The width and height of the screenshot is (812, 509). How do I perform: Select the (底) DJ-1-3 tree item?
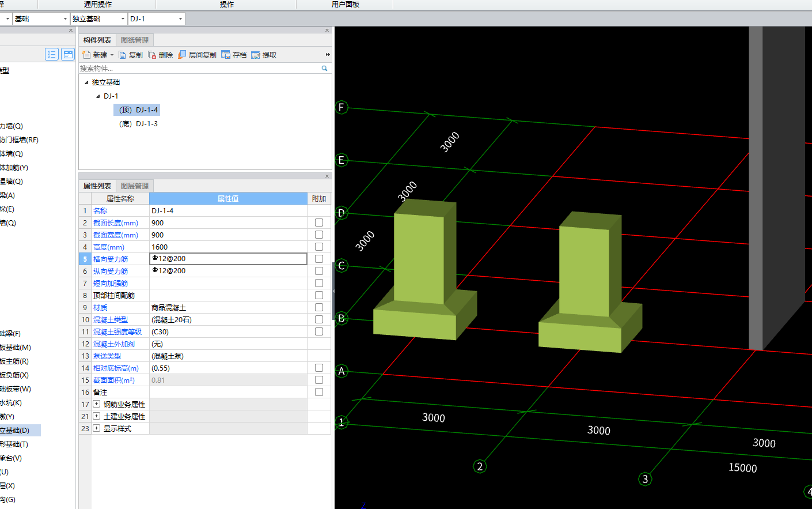138,124
